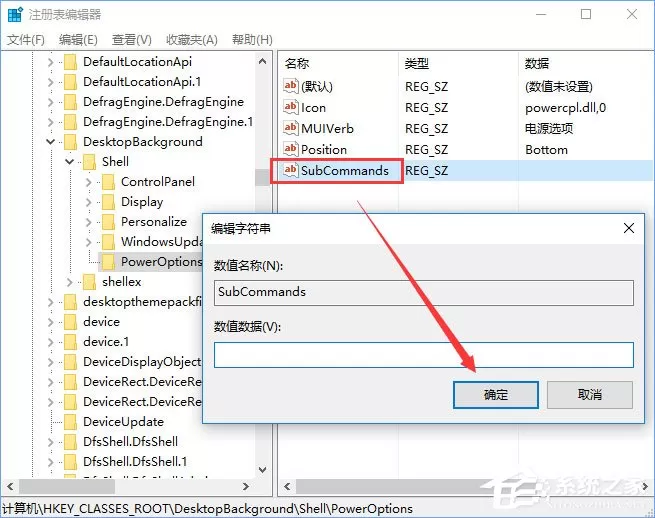Click the 确定 button in dialog
This screenshot has width=655, height=518.
pos(496,394)
